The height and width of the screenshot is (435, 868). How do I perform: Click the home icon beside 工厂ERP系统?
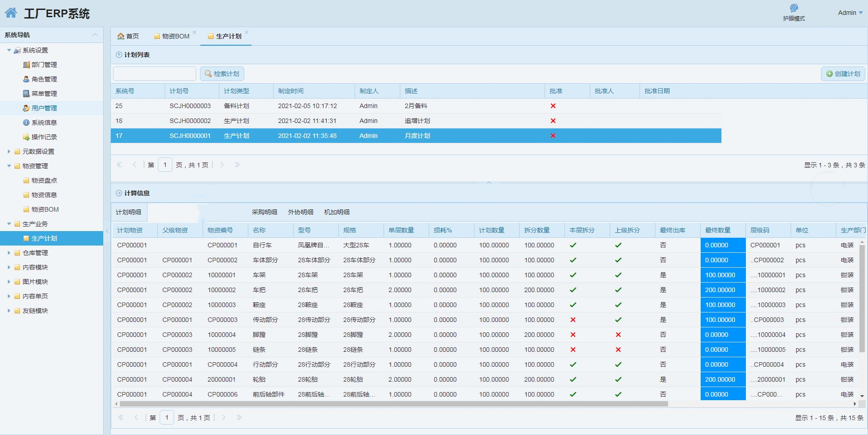pos(11,12)
